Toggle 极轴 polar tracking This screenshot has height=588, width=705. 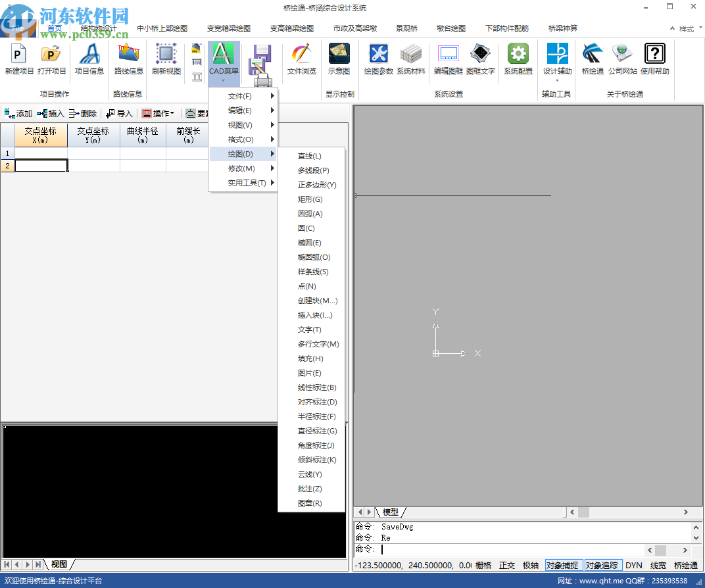click(531, 566)
